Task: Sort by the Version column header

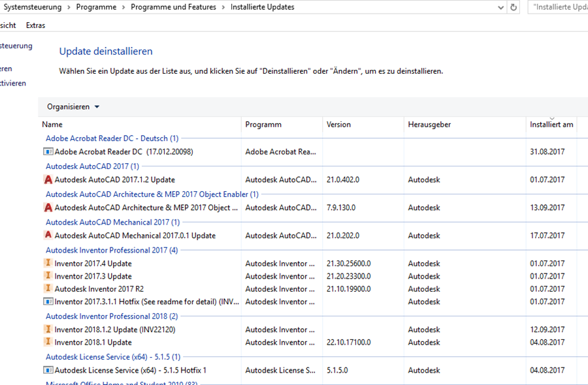Action: click(363, 125)
